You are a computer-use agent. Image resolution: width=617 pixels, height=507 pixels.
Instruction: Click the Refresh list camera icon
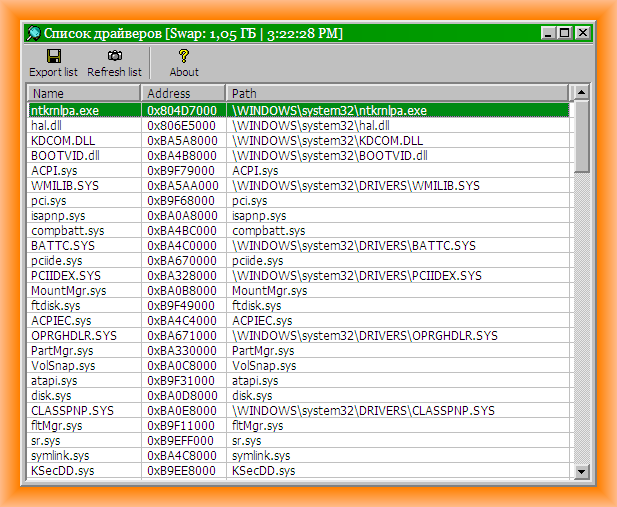pos(115,56)
